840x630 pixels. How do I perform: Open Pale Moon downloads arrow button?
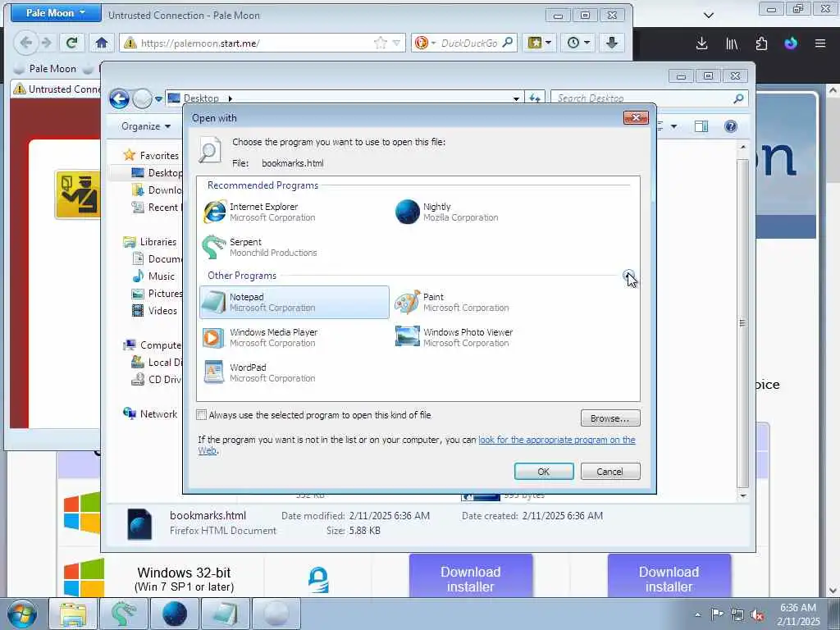tap(611, 43)
